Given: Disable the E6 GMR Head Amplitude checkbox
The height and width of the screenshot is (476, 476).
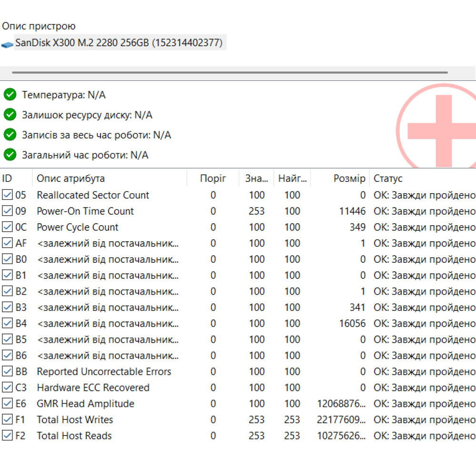Looking at the screenshot, I should pyautogui.click(x=7, y=404).
